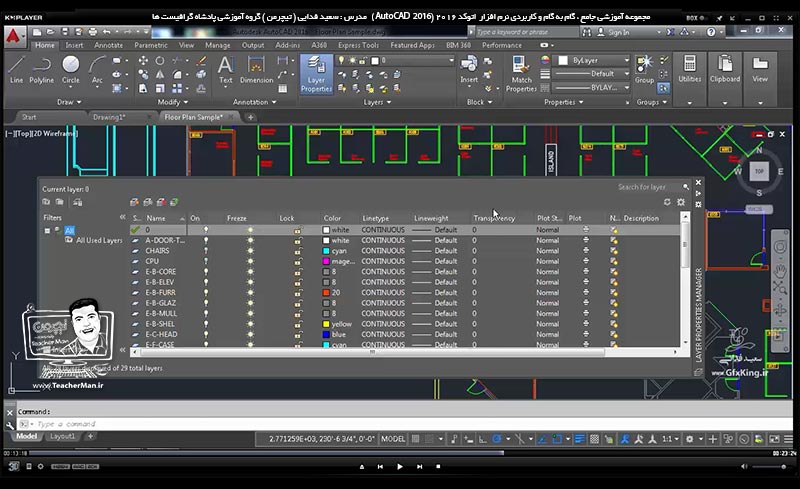
Task: Click the Move tool in the Modify panel
Action: [x=143, y=61]
